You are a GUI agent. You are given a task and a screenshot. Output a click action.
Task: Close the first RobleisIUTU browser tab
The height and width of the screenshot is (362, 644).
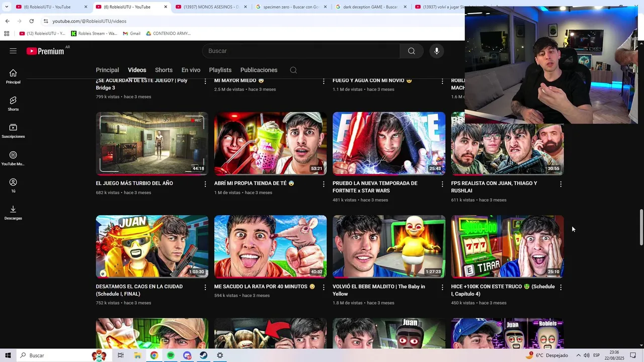[86, 7]
